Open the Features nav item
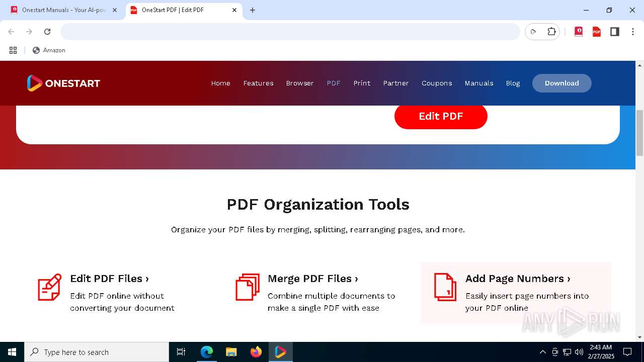This screenshot has height=362, width=644. point(258,83)
